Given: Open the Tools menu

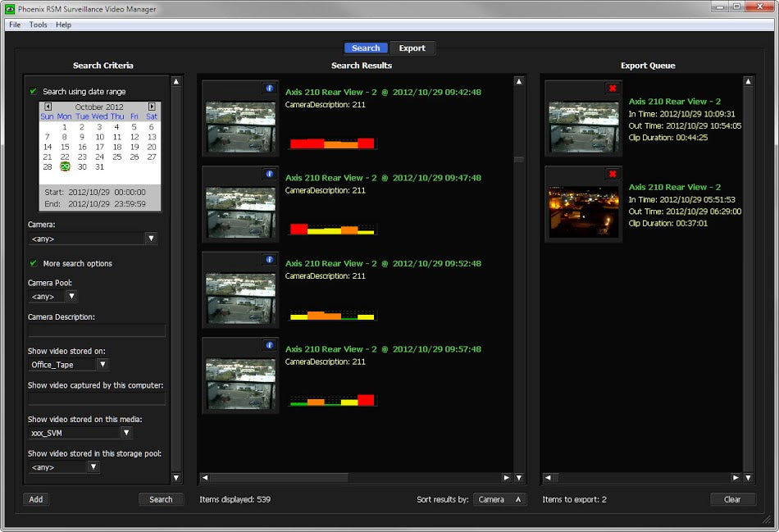Looking at the screenshot, I should tap(39, 25).
